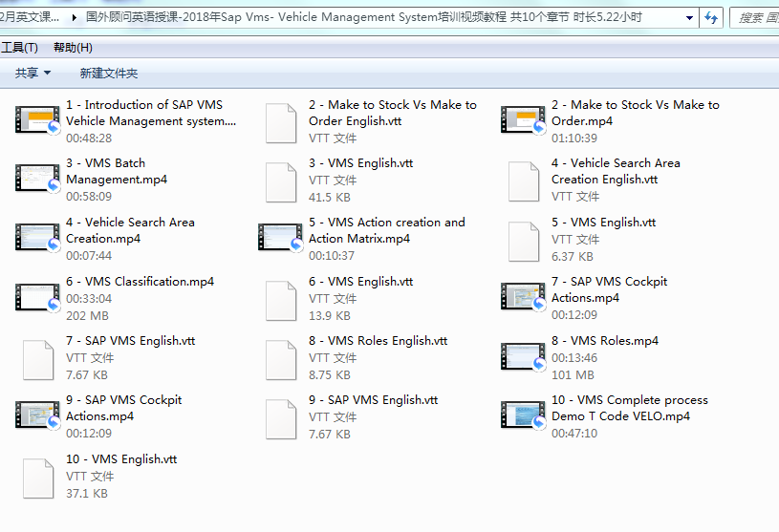Select video icon of 7 - SAP VMS Cockpit Actions.mp4
The image size is (779, 532).
[x=523, y=296]
